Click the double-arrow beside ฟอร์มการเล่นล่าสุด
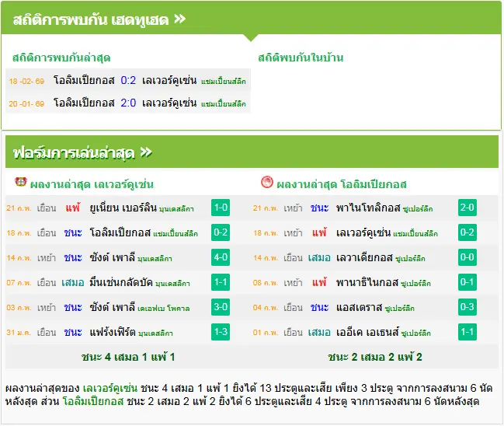This screenshot has width=504, height=426. [146, 152]
